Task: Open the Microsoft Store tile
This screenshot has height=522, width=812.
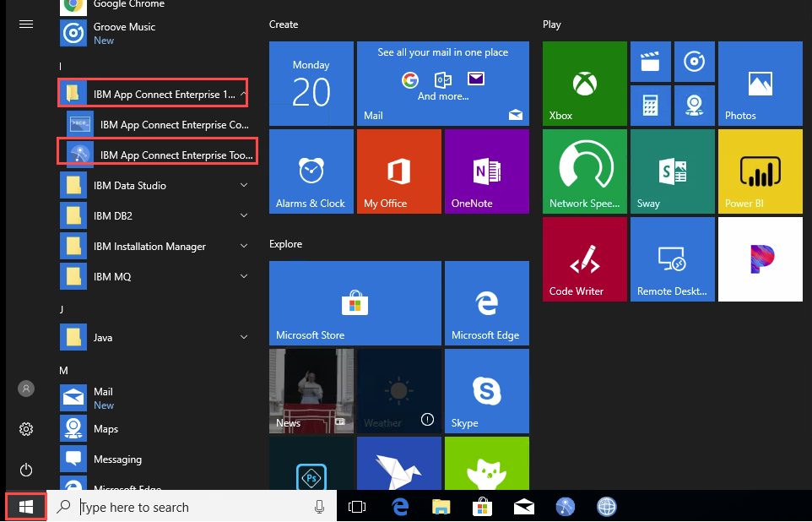Action: (355, 303)
